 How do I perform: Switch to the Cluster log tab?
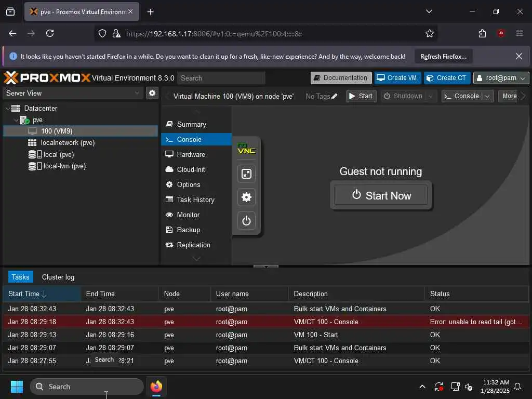click(58, 277)
